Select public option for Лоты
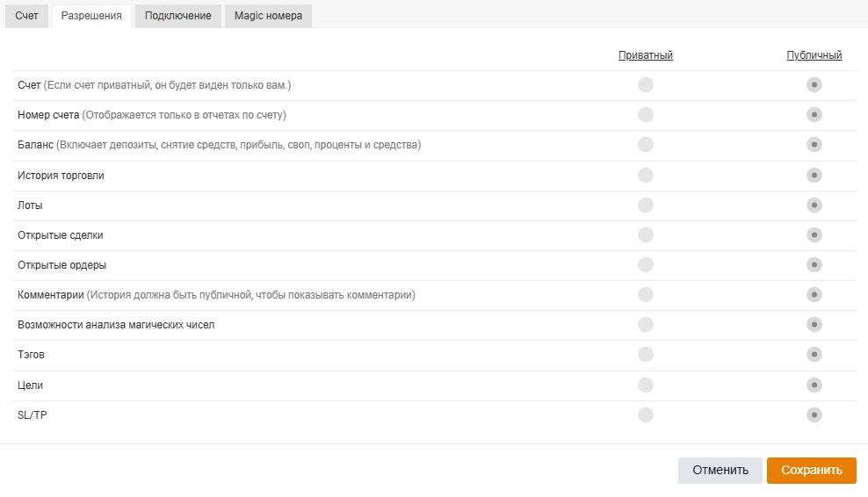Image resolution: width=868 pixels, height=497 pixels. pos(814,205)
